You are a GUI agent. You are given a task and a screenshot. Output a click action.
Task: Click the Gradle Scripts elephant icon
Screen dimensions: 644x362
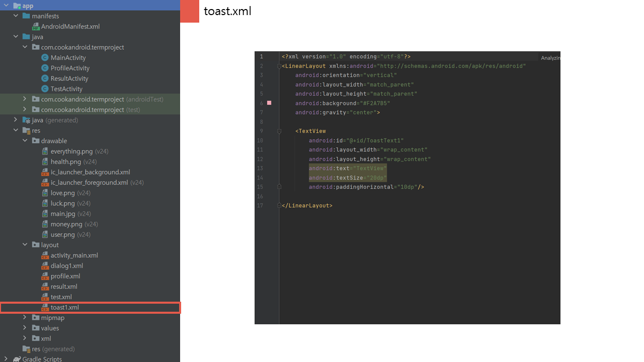click(x=17, y=359)
